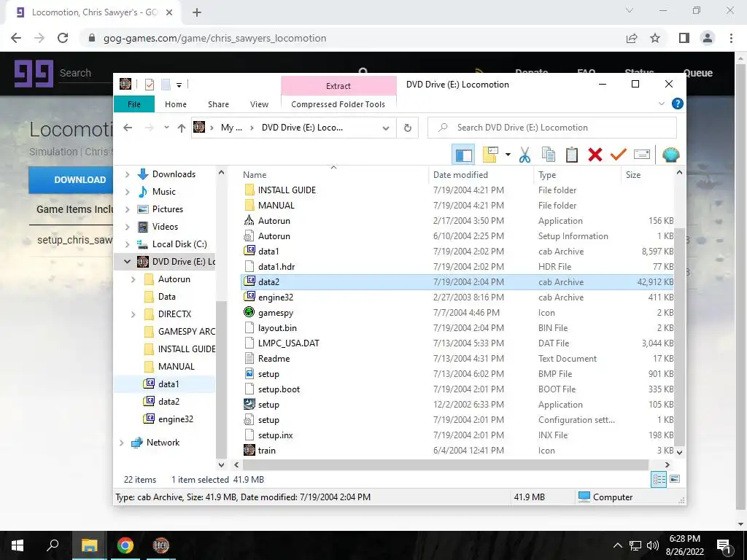Viewport: 747px width, 560px height.
Task: Open the View ribbon tab
Action: pos(259,104)
